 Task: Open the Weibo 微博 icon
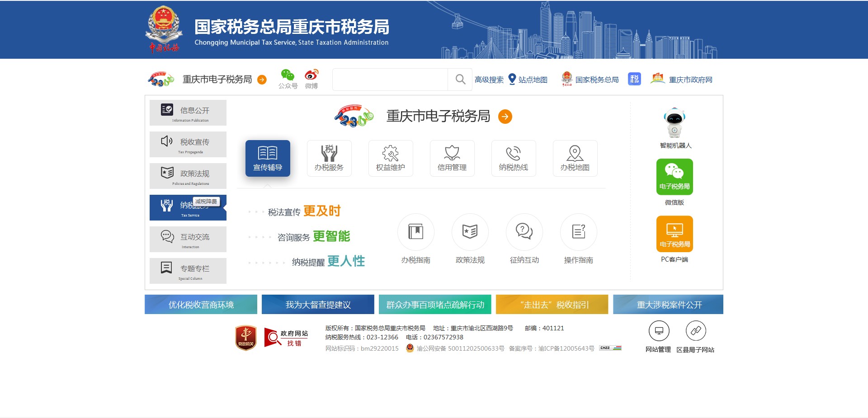tap(311, 75)
